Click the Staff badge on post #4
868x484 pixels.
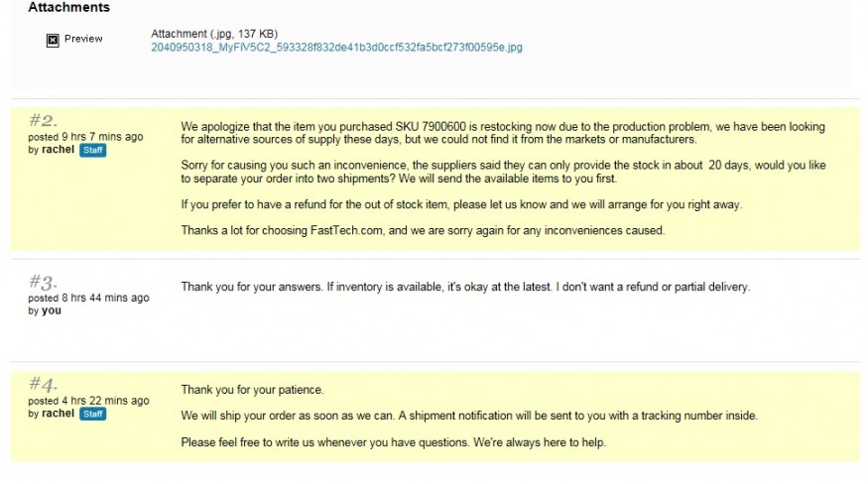click(93, 414)
